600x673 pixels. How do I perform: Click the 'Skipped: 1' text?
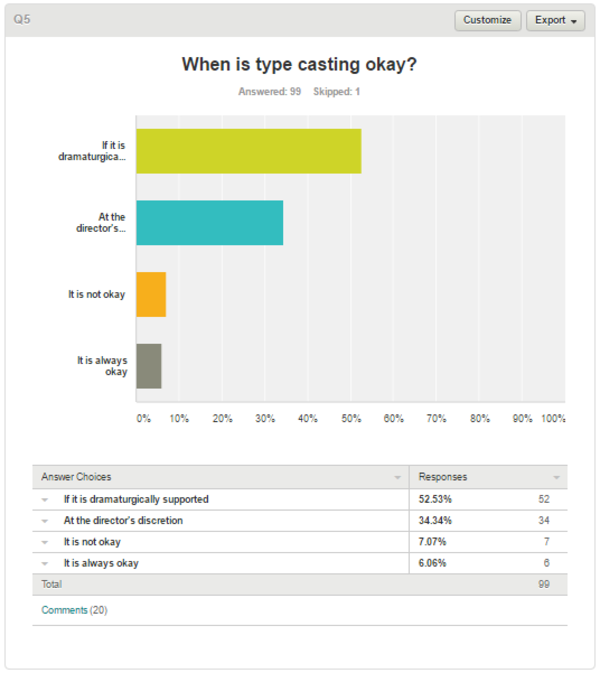click(336, 91)
